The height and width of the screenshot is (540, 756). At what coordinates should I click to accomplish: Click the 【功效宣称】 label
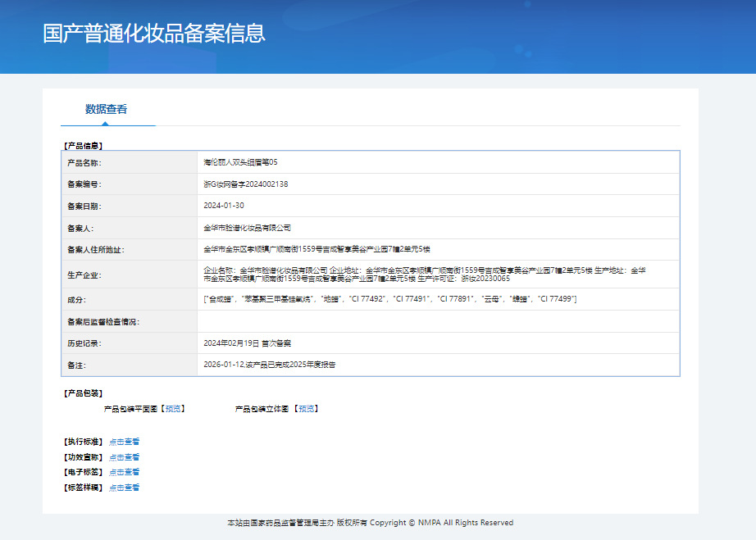coord(83,457)
